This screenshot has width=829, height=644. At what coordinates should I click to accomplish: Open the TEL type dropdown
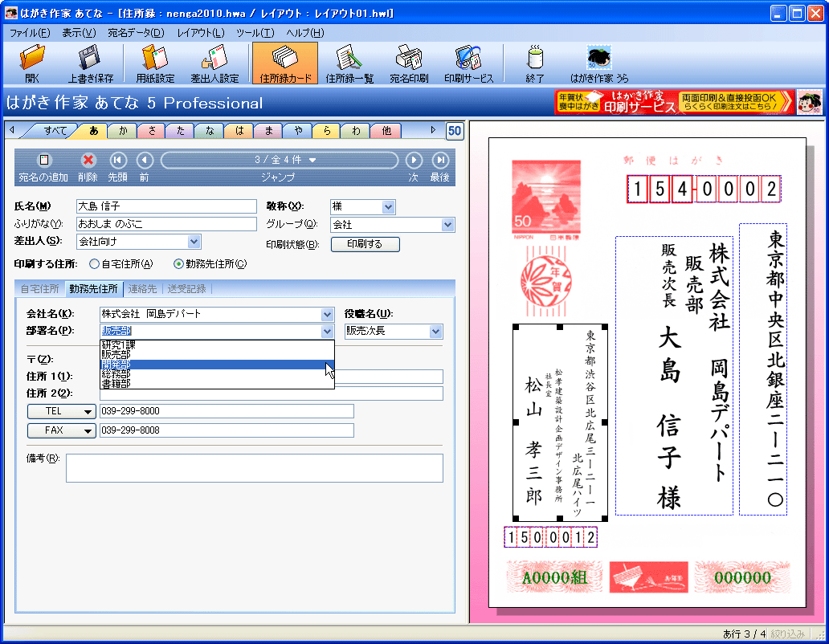61,411
